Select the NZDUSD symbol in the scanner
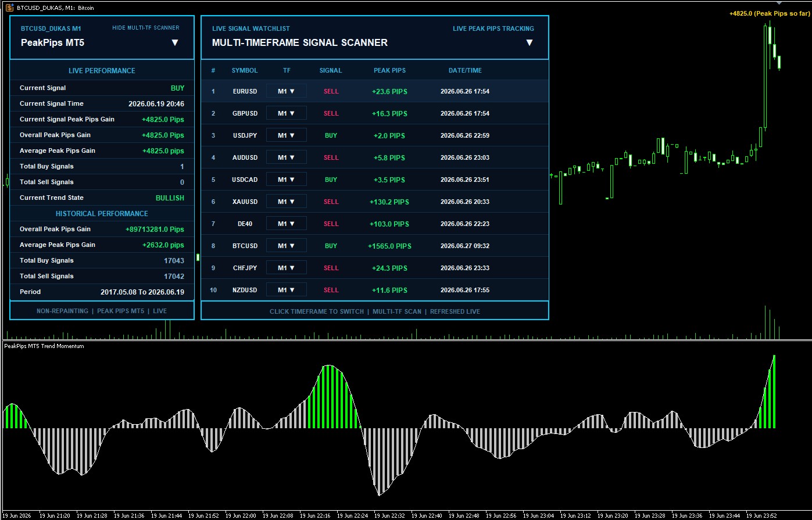 pyautogui.click(x=245, y=290)
